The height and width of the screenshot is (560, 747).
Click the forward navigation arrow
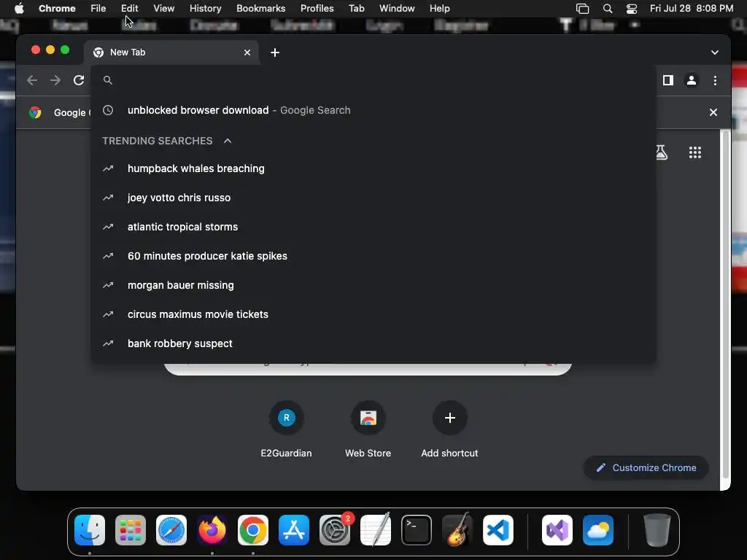click(55, 80)
